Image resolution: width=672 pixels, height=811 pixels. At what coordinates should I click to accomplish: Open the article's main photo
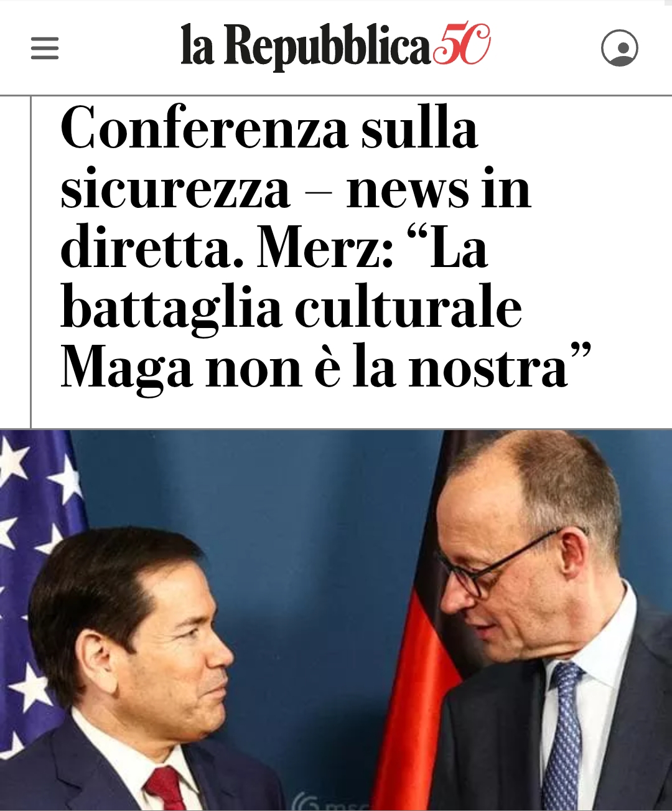click(336, 620)
